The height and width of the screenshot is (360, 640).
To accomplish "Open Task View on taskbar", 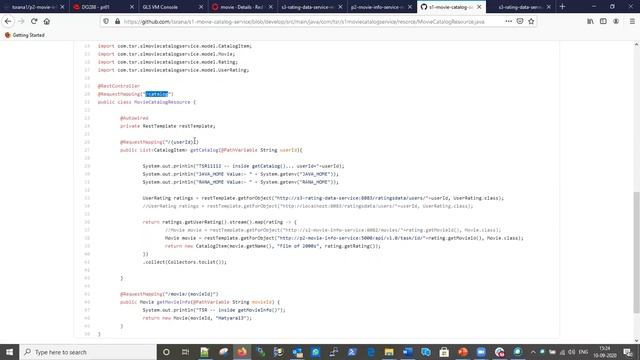I will pos(185,352).
